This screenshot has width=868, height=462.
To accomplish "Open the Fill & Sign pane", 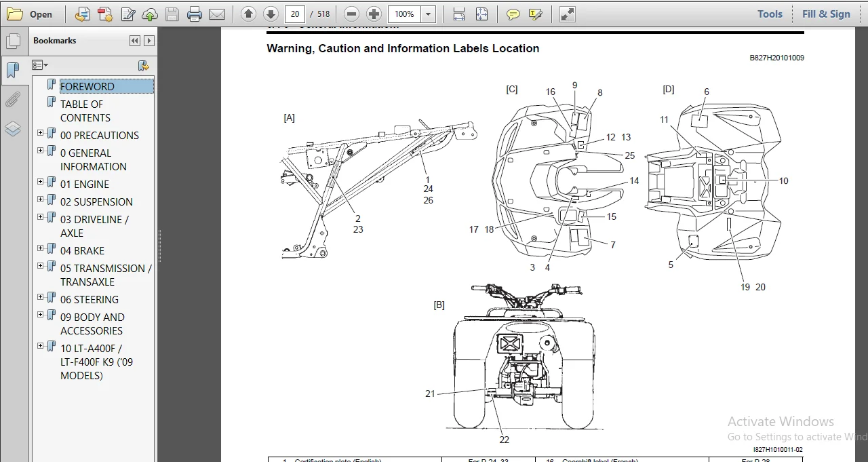I will click(x=826, y=14).
